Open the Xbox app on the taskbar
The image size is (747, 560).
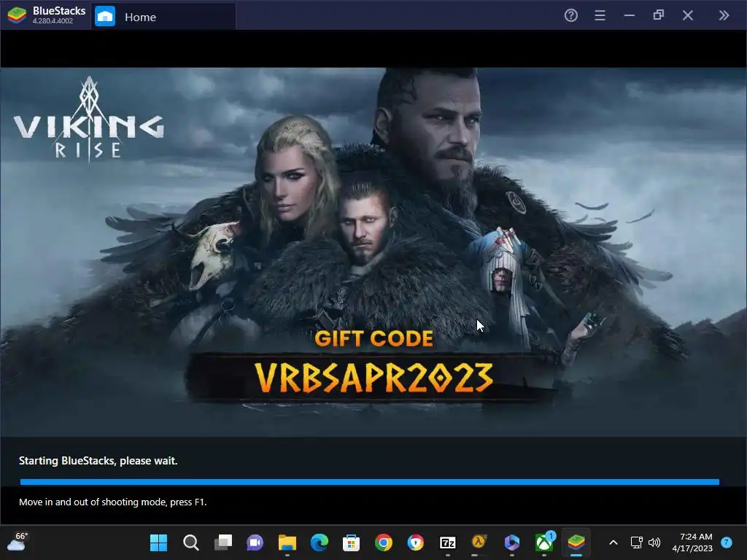pos(544,542)
